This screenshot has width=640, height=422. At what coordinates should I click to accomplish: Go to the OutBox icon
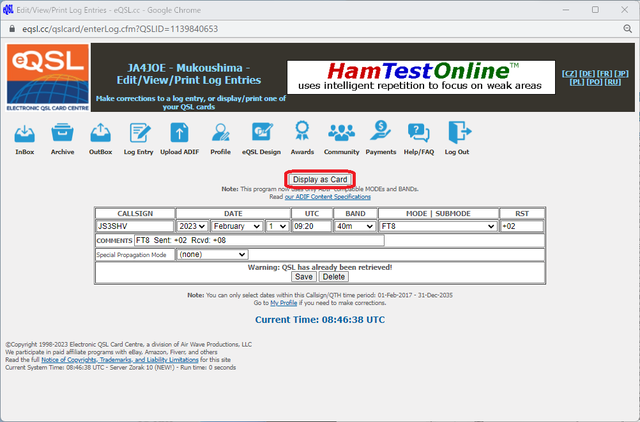pos(100,133)
